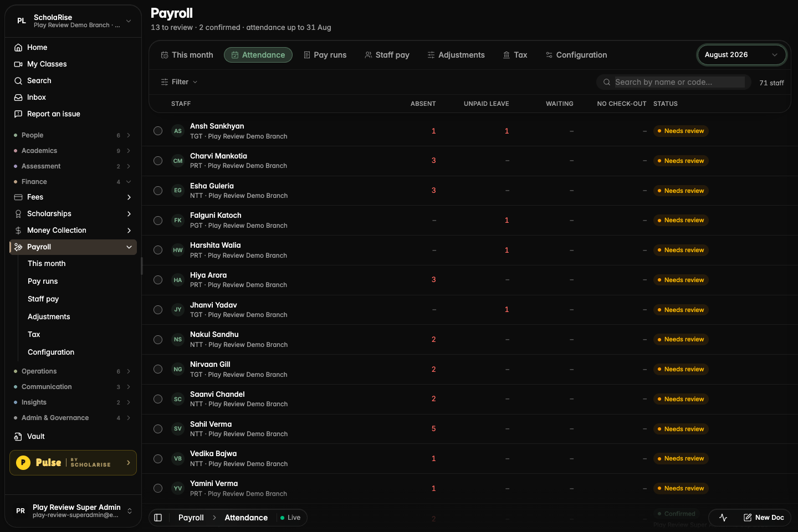Image resolution: width=798 pixels, height=532 pixels.
Task: Open My Classes in the sidebar
Action: pos(73,64)
